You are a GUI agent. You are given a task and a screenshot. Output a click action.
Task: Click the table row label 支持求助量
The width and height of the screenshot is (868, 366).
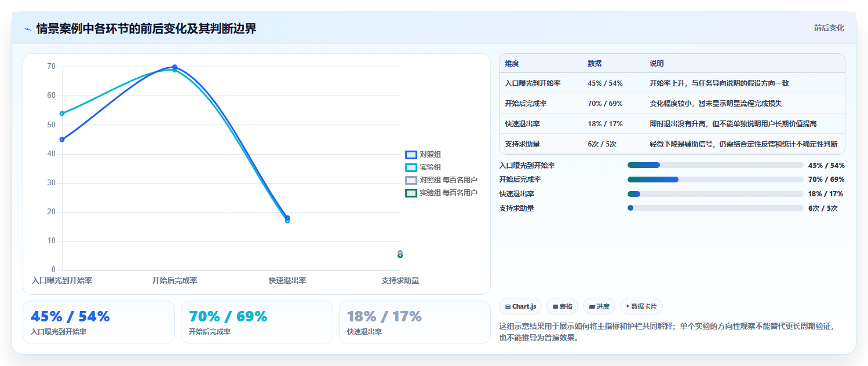523,144
